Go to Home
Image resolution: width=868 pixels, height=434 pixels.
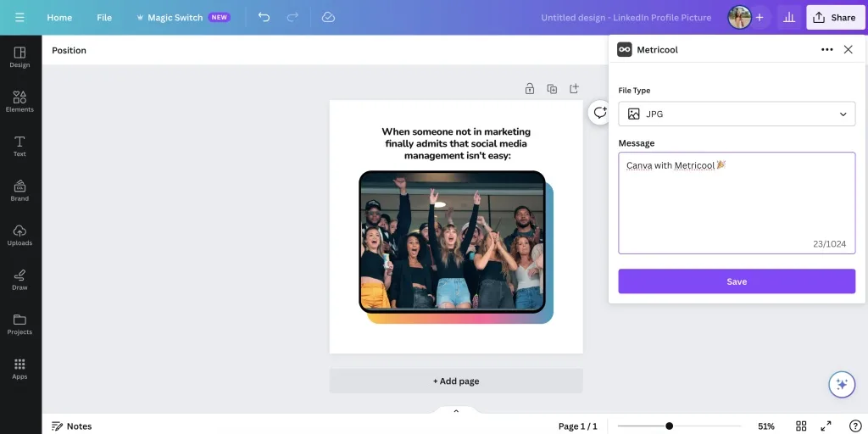pyautogui.click(x=59, y=18)
